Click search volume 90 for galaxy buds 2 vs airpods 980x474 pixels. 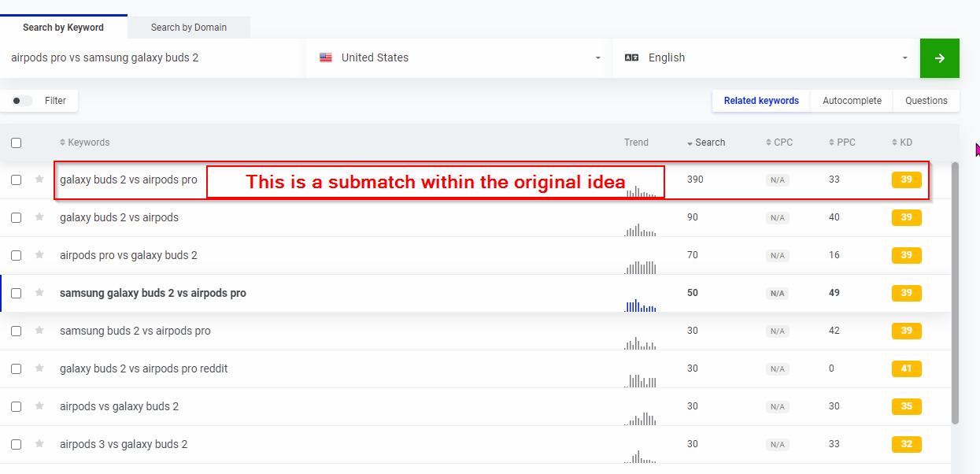click(692, 217)
